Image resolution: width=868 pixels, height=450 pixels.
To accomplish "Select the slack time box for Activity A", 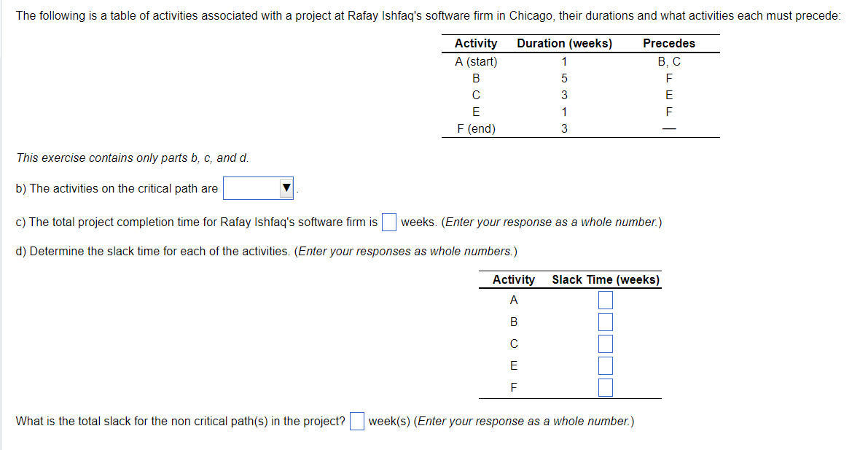I will point(605,299).
